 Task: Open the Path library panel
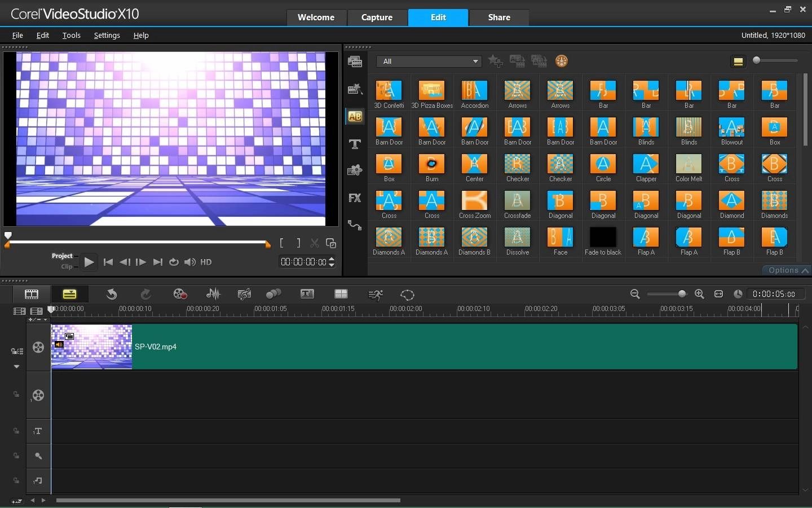click(x=355, y=225)
